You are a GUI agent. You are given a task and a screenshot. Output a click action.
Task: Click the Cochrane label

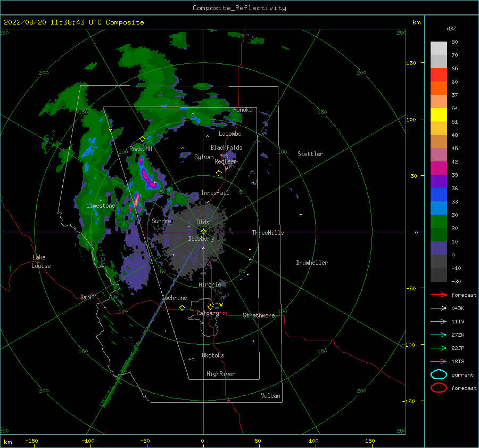point(174,298)
